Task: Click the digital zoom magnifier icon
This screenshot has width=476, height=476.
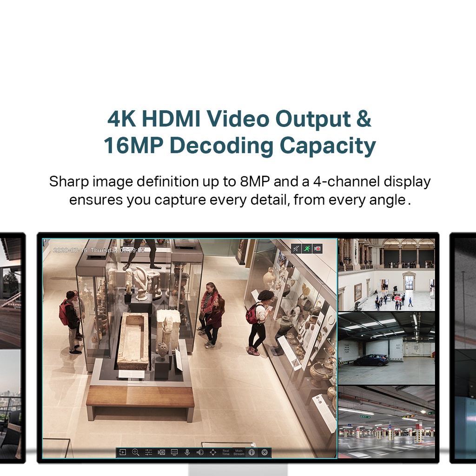Action: (136, 452)
